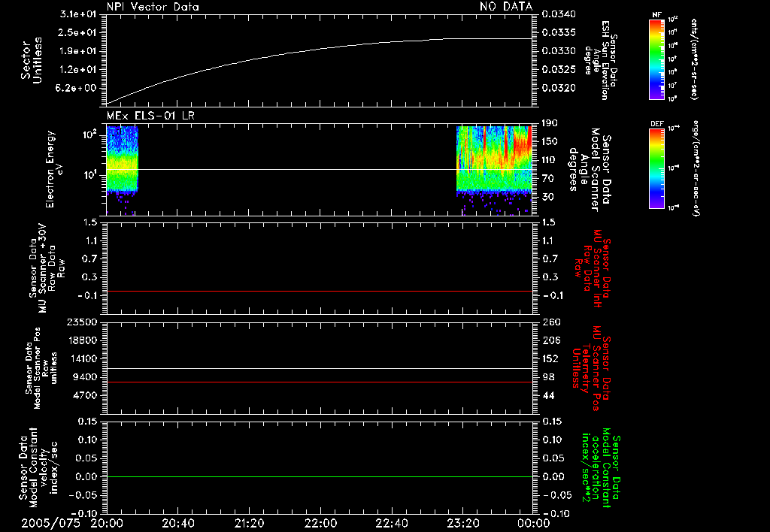Screen dimensions: 770x532
Task: Click the '70' scanner angle tick value
Action: coord(548,179)
